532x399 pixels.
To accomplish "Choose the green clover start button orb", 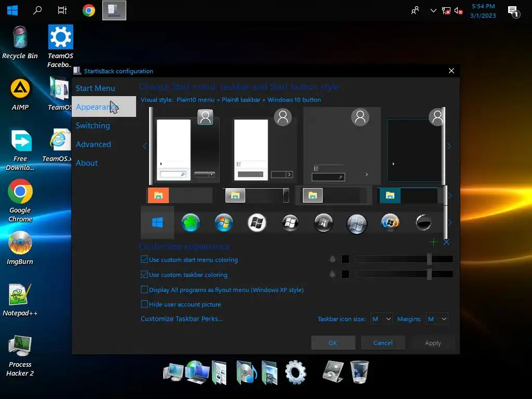I will click(191, 222).
